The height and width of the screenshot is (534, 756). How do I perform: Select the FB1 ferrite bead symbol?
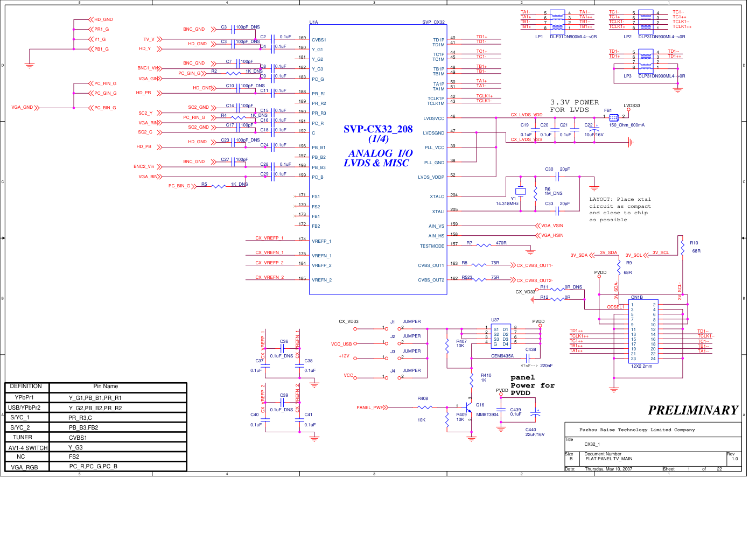click(614, 117)
